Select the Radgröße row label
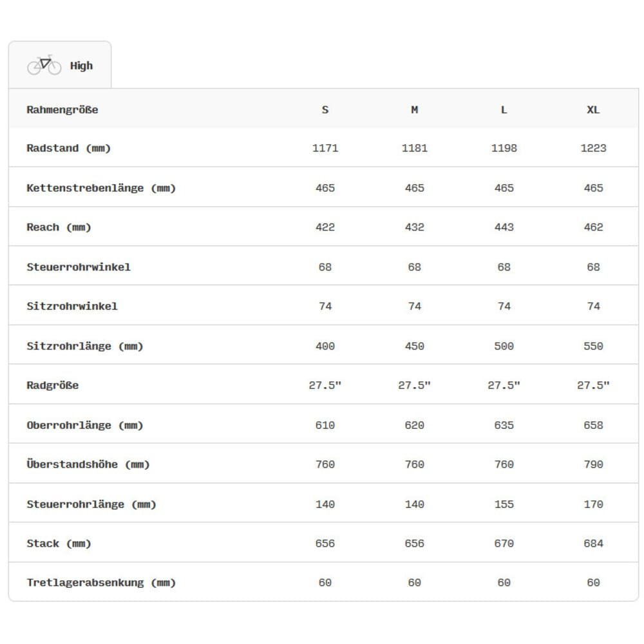The width and height of the screenshot is (644, 644). click(53, 386)
